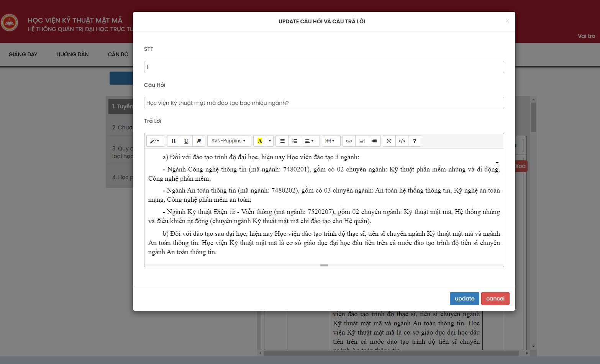Viewport: 600px width, 364px height.
Task: Insert an unordered bullet list
Action: pyautogui.click(x=282, y=141)
